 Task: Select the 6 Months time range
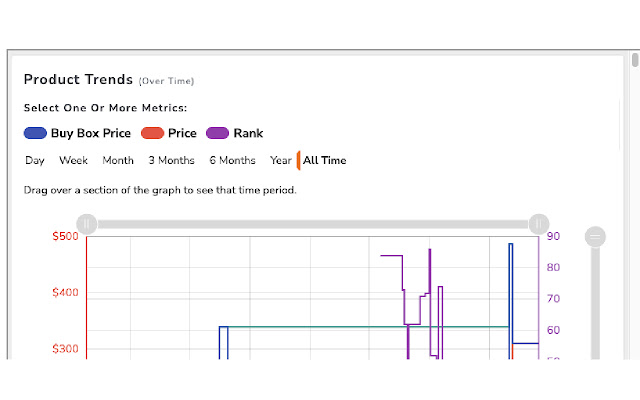click(x=233, y=160)
